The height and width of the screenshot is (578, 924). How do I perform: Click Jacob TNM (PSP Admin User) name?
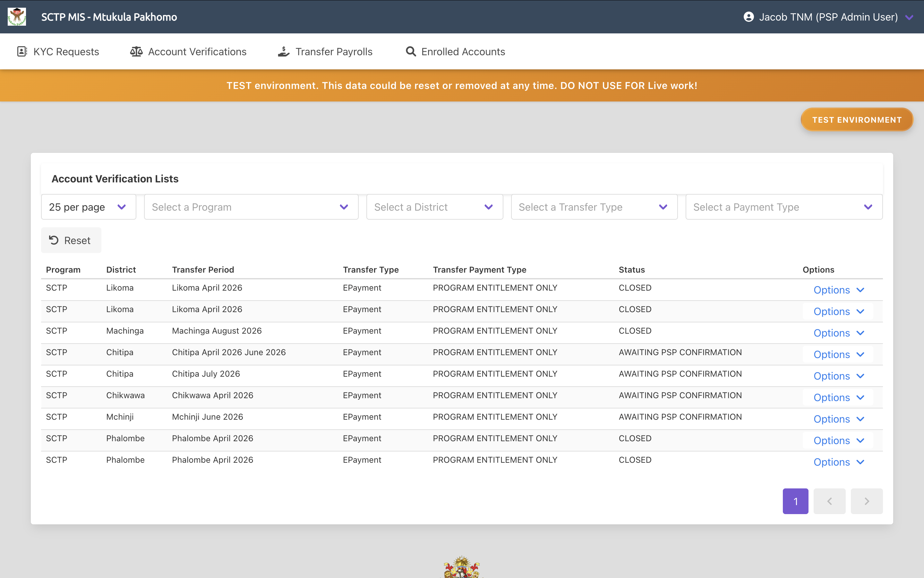click(828, 17)
